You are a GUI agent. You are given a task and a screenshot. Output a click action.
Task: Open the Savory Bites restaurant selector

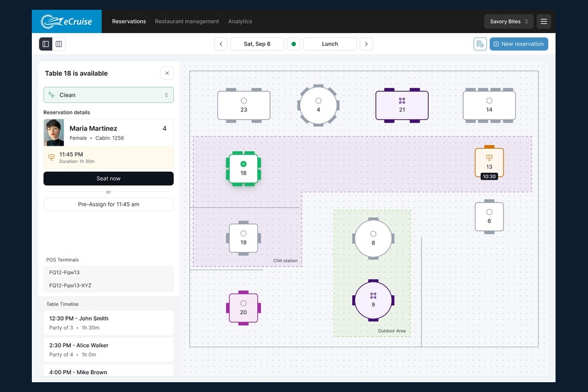point(508,21)
